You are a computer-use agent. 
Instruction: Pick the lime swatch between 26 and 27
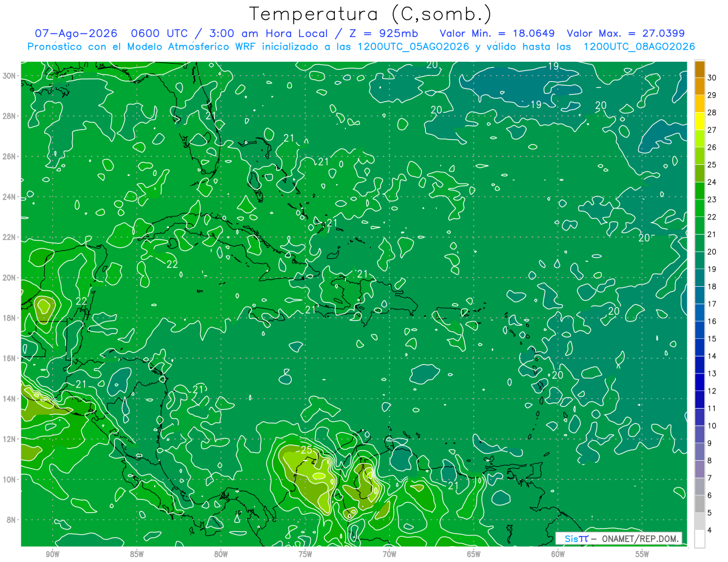click(699, 139)
